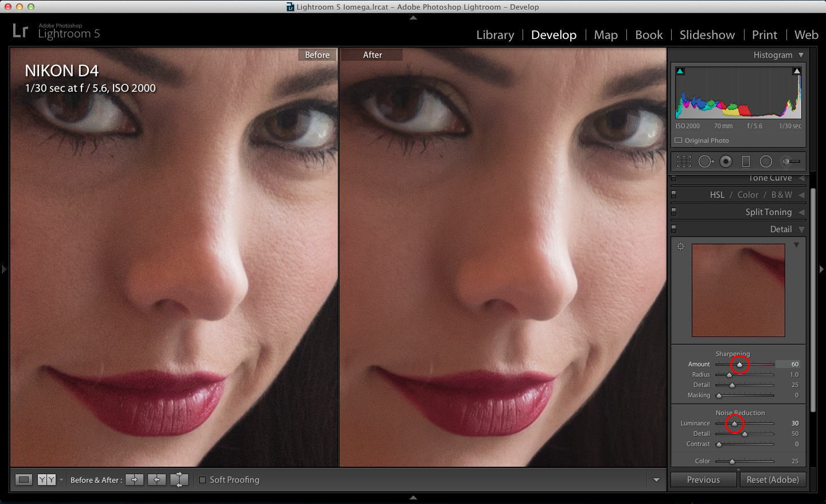Click Copy Before settings to After icon
826x504 pixels.
point(134,480)
